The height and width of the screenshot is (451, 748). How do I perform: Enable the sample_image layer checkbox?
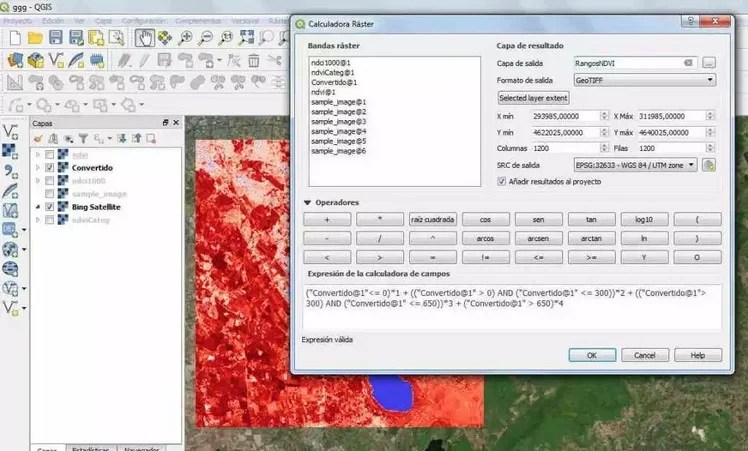point(49,194)
